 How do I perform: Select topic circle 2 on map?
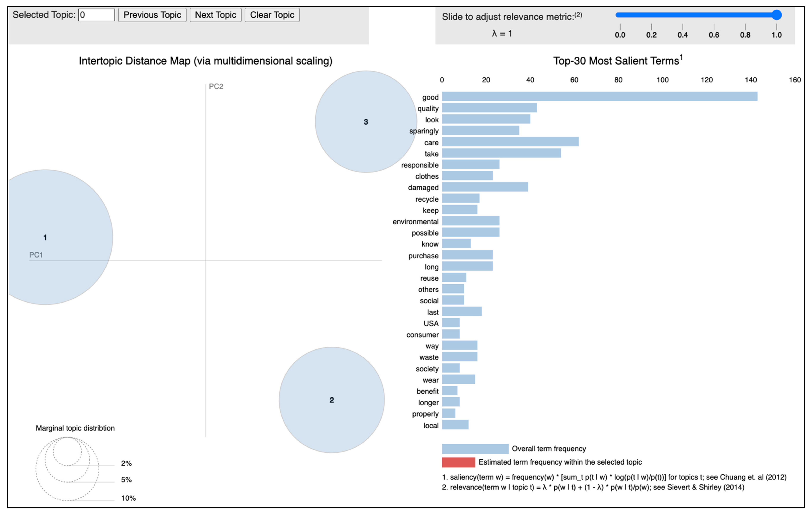point(331,400)
